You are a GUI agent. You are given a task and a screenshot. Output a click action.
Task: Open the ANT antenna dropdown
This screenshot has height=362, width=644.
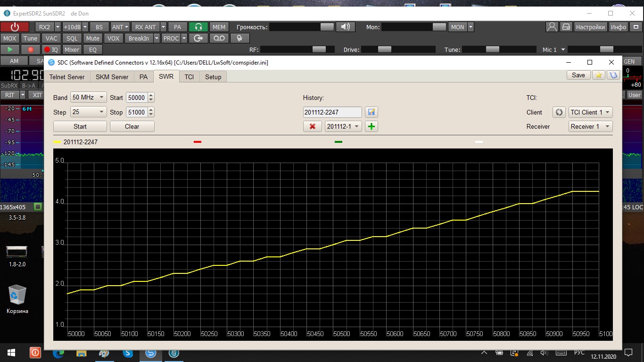point(120,27)
